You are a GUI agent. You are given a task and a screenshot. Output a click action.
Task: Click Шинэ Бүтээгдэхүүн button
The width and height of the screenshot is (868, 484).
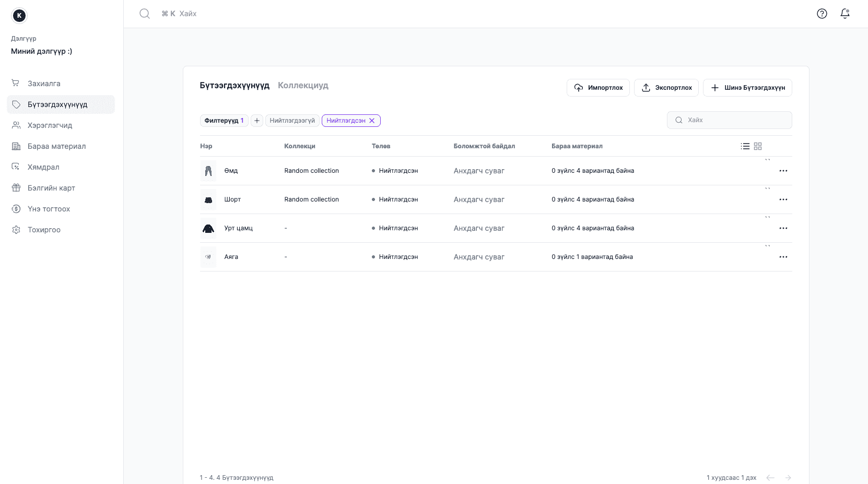coord(747,88)
